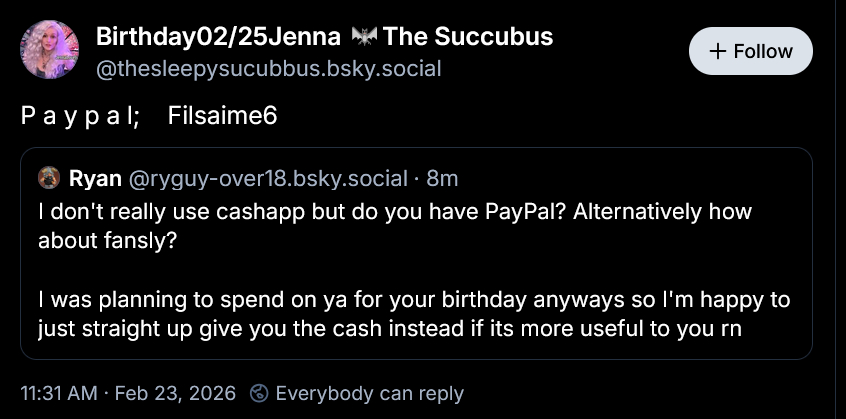Click the @ryguy-over18.bsky.social handle

[269, 179]
